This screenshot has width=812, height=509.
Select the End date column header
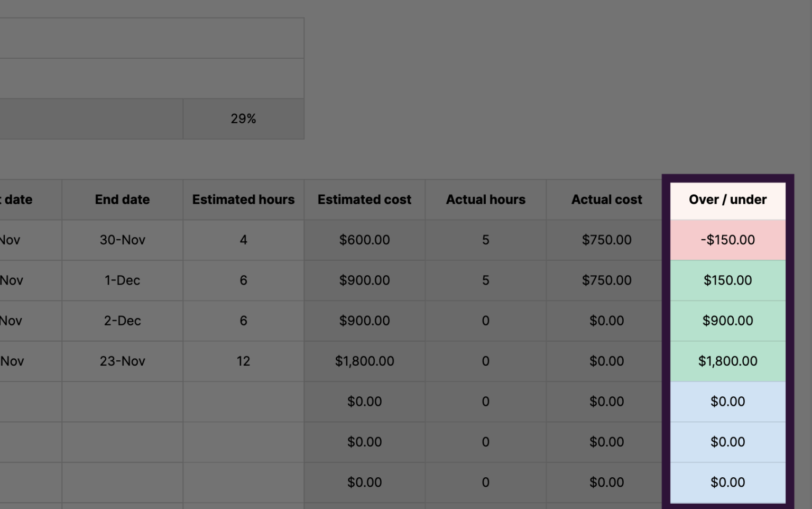click(x=122, y=199)
